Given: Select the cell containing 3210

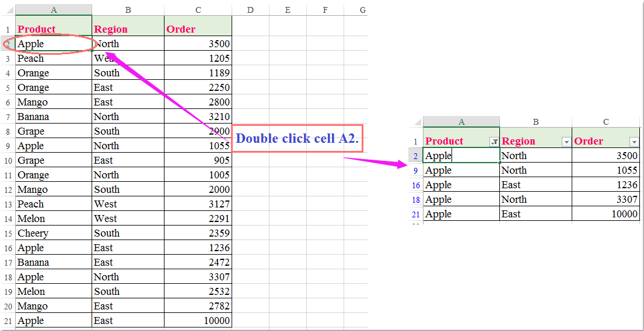Looking at the screenshot, I should coord(198,117).
